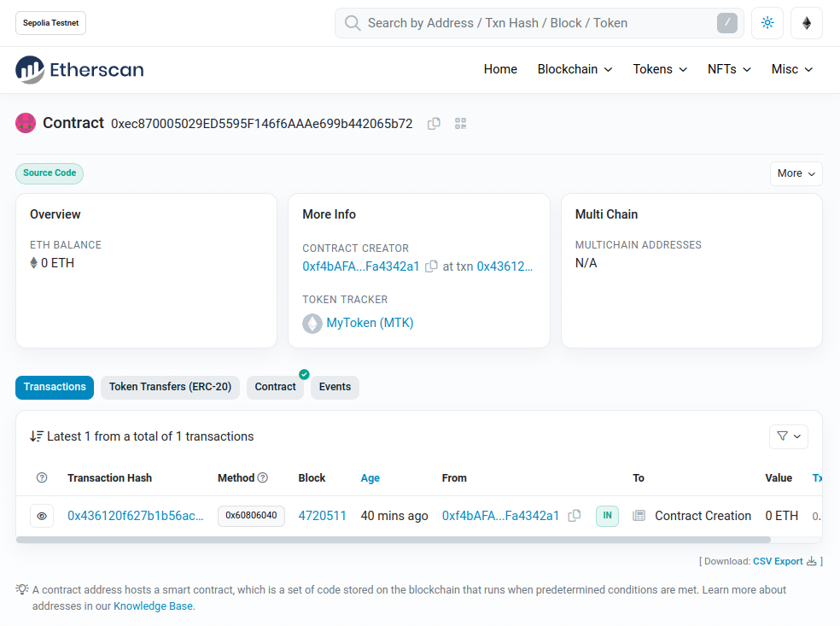840x626 pixels.
Task: Click the 0x60806040 method badge
Action: pos(251,516)
